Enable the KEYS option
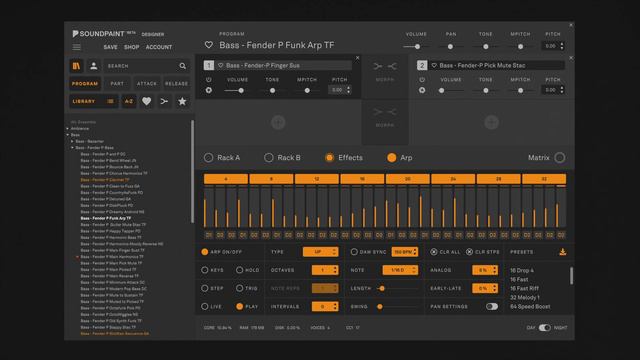The image size is (640, 360). [205, 270]
